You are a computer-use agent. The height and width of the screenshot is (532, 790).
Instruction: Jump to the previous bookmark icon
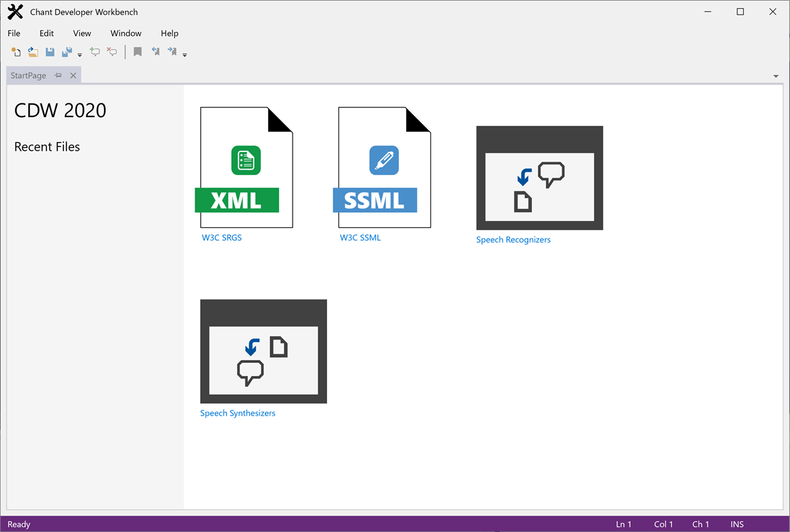pyautogui.click(x=155, y=51)
